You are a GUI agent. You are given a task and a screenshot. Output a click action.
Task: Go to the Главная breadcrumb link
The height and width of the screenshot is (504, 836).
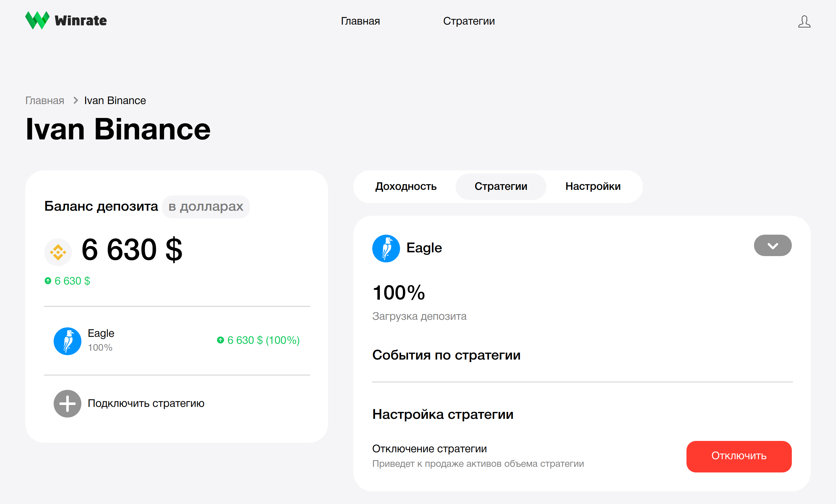tap(45, 100)
